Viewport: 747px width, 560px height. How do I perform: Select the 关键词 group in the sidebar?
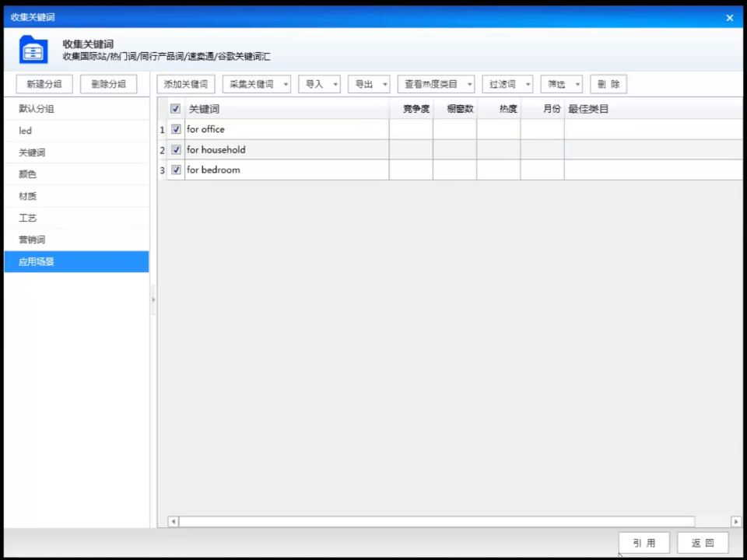[x=76, y=152]
